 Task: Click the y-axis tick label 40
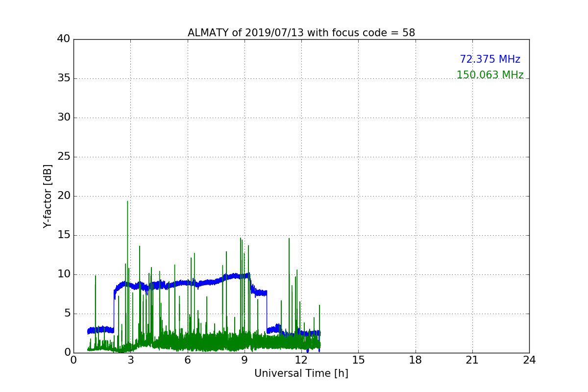tap(64, 39)
